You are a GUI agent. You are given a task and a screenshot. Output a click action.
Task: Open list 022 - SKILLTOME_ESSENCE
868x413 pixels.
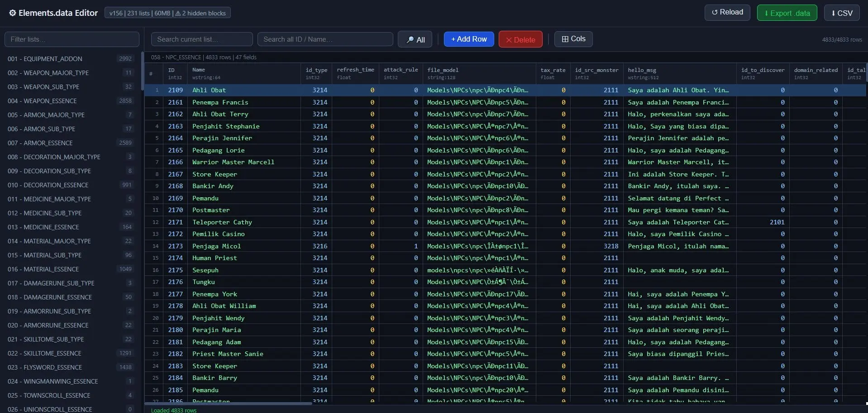[71, 353]
